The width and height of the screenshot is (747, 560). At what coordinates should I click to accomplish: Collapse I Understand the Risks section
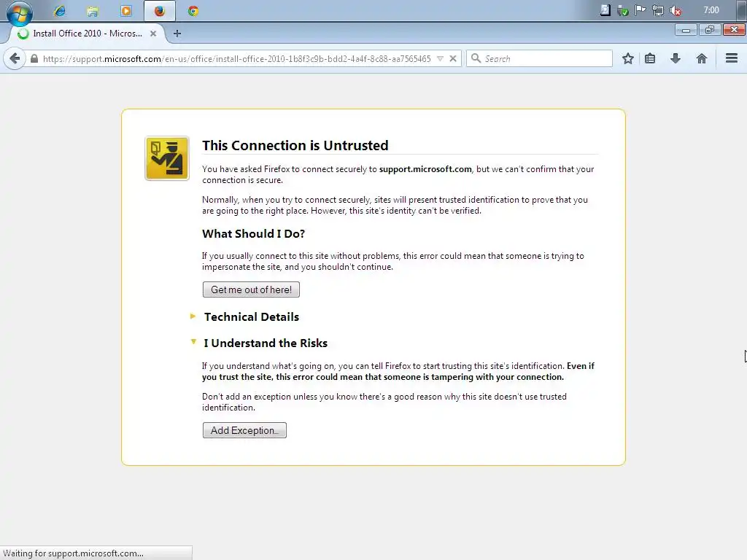tap(266, 343)
